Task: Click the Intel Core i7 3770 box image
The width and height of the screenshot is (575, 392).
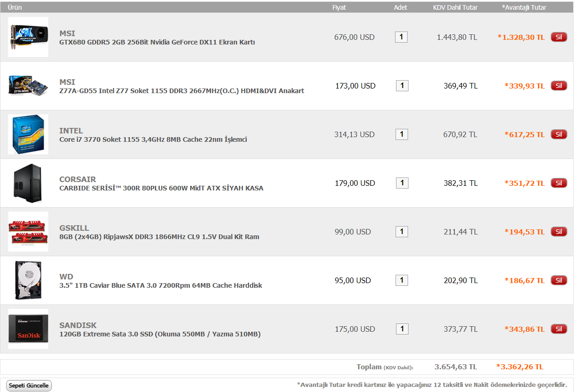Action: pyautogui.click(x=28, y=134)
